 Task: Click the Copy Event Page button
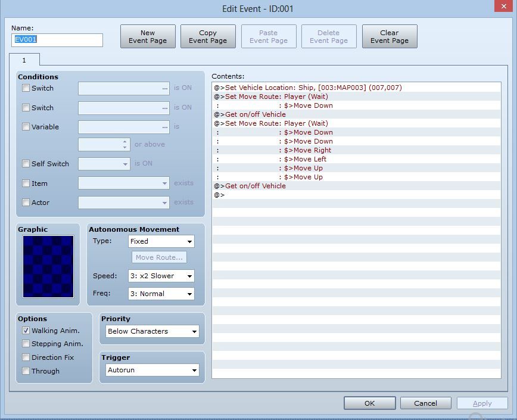tap(208, 37)
